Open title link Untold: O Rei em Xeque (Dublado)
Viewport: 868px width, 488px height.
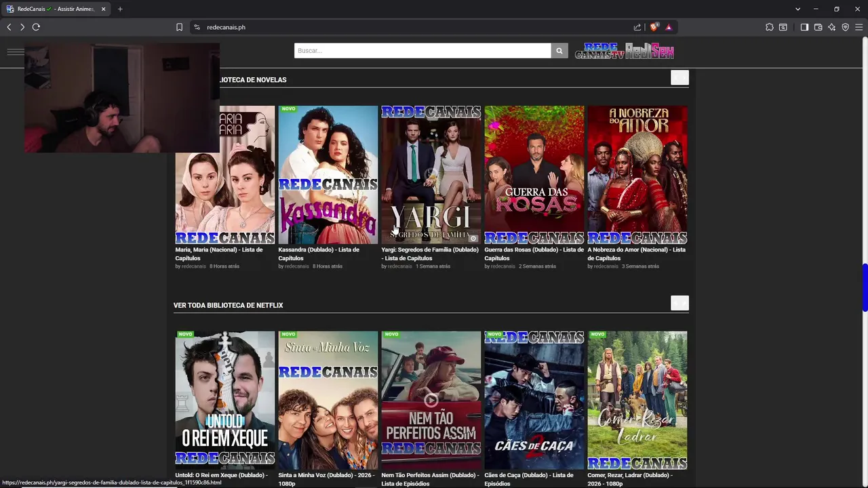222,475
